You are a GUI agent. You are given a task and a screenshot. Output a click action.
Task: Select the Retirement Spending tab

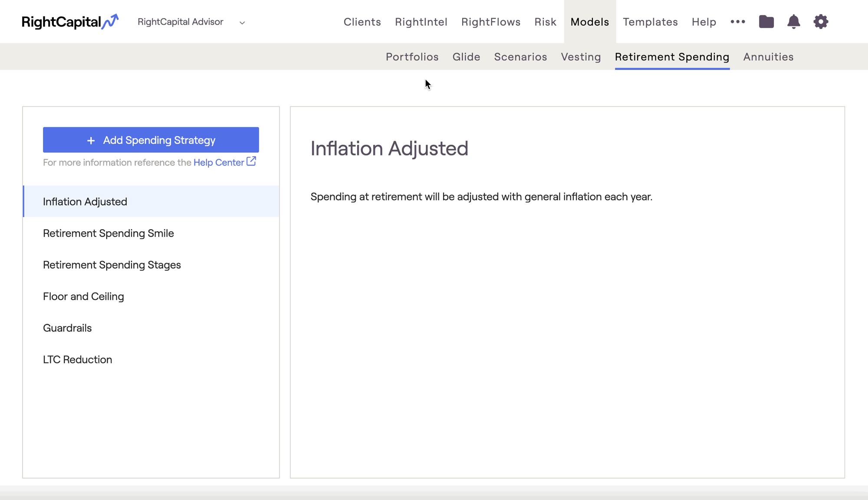pyautogui.click(x=672, y=57)
